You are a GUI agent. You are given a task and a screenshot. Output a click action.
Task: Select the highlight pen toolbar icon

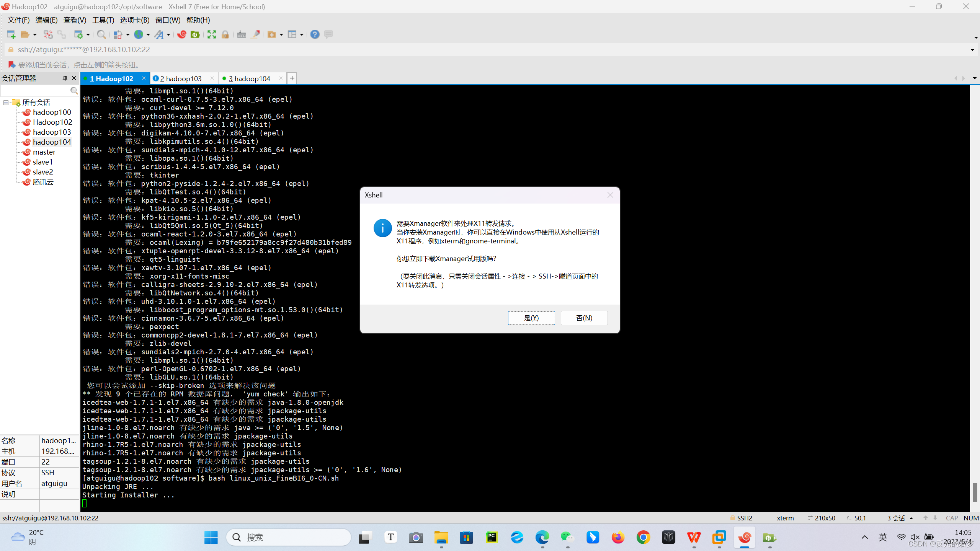[255, 34]
